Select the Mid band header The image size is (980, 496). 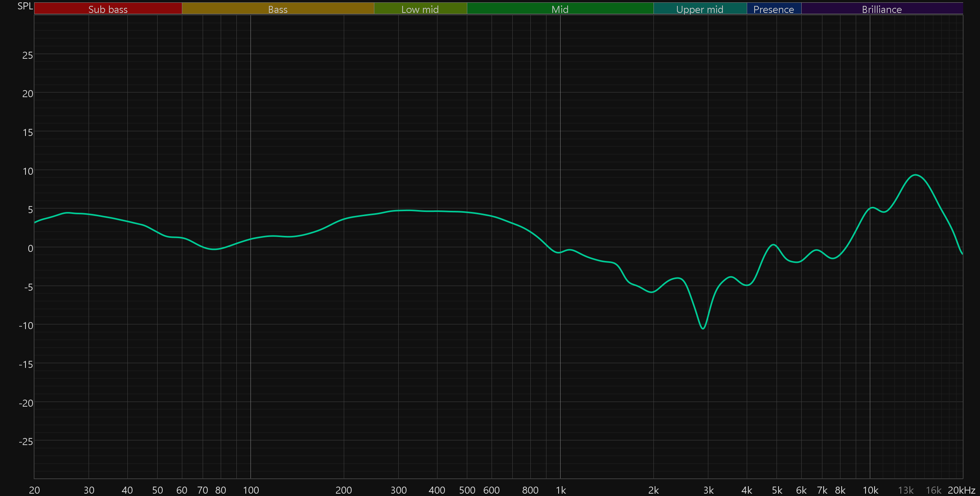click(x=560, y=9)
